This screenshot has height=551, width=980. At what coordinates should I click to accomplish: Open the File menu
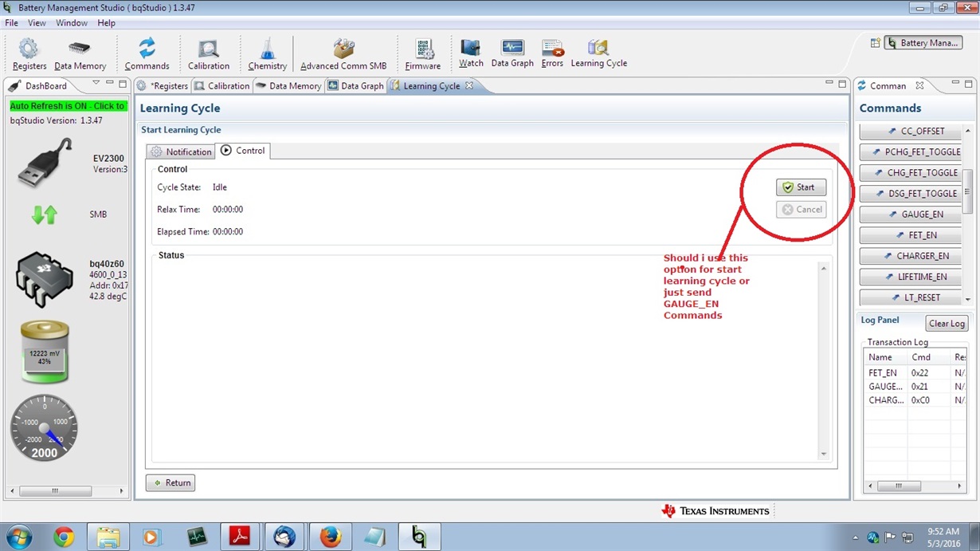[x=12, y=23]
